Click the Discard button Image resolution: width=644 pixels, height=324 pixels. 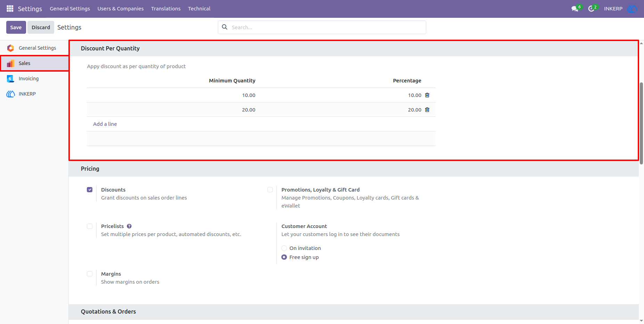(41, 27)
